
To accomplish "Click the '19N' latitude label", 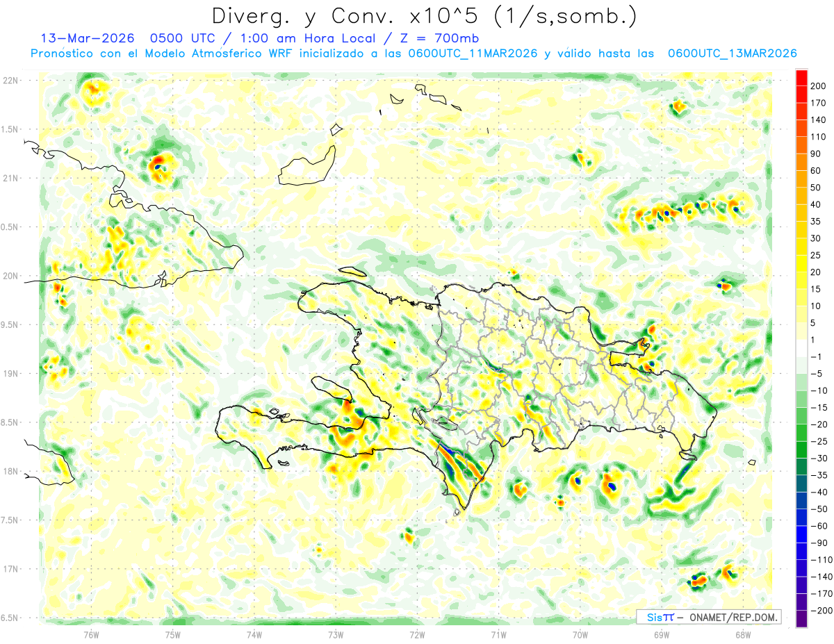I will 10,373.
